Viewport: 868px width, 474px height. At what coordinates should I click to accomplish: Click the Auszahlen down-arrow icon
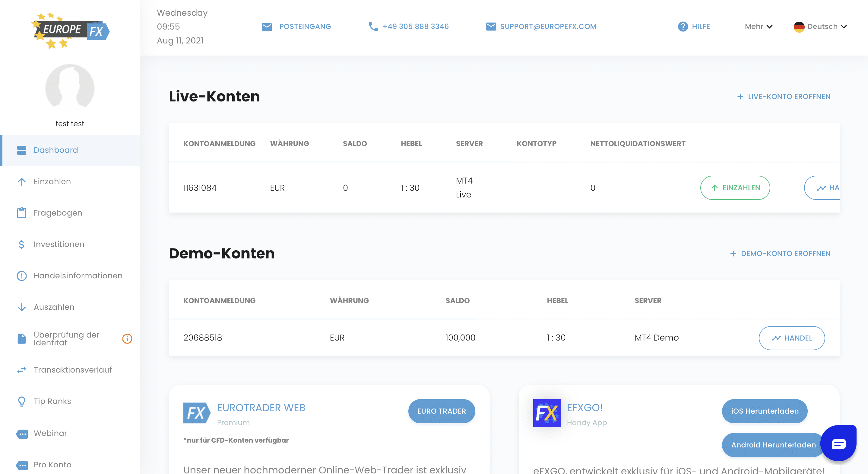click(22, 307)
